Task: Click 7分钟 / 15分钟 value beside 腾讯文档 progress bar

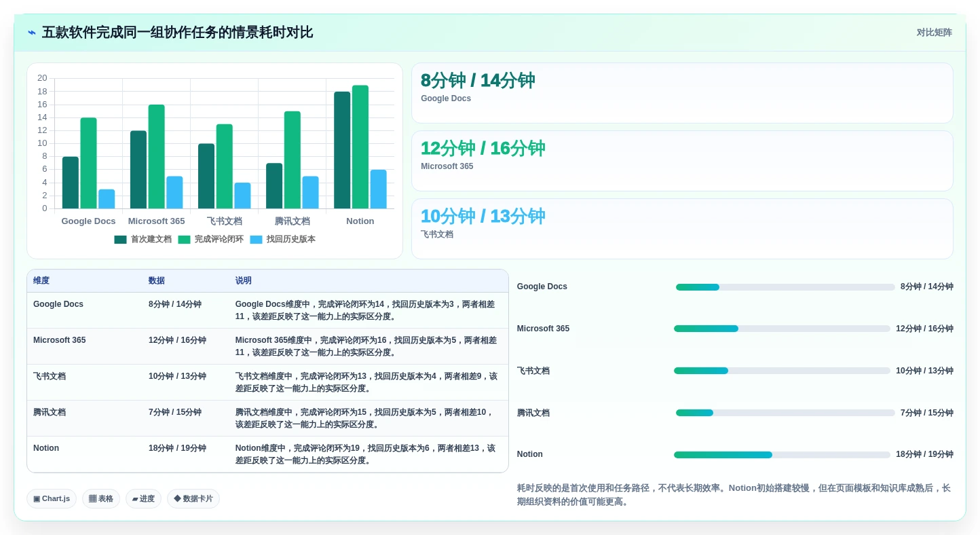Action: 927,413
